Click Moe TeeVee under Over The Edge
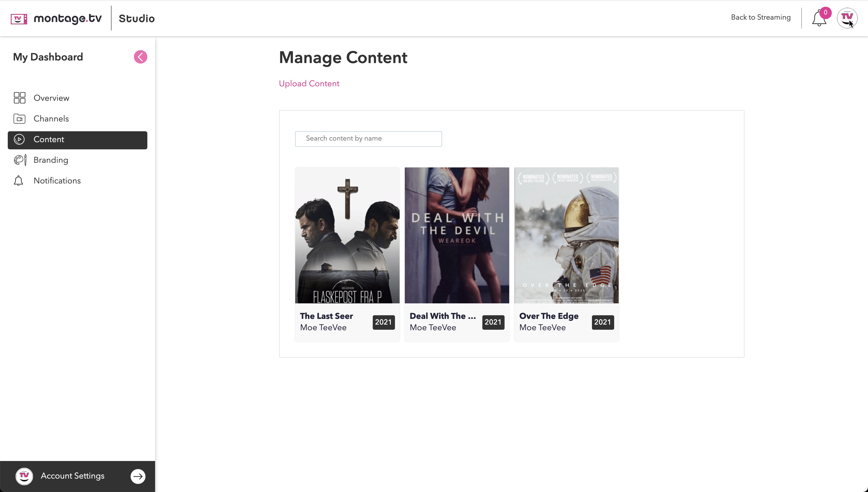 tap(542, 327)
